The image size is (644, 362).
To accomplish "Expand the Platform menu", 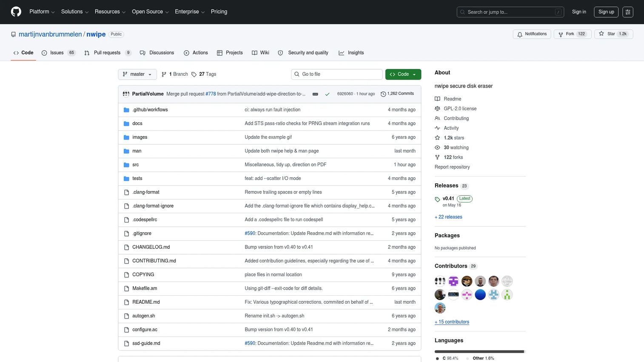I will [42, 12].
